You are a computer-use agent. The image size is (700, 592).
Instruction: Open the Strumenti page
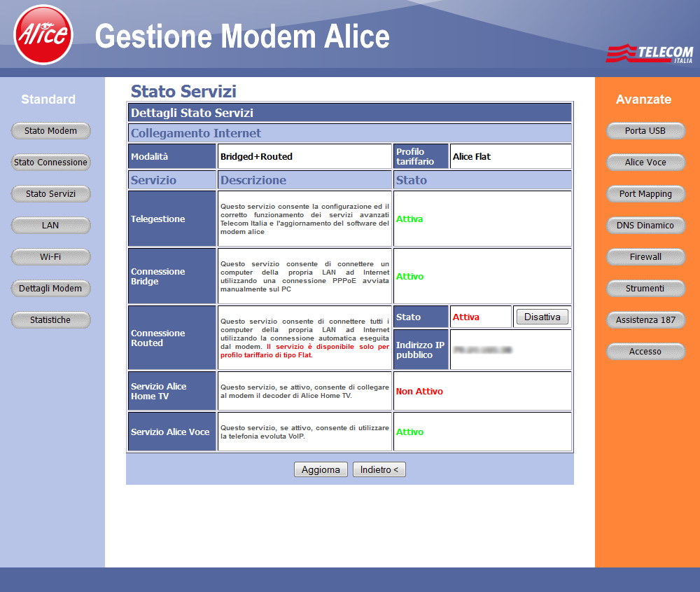tap(645, 289)
